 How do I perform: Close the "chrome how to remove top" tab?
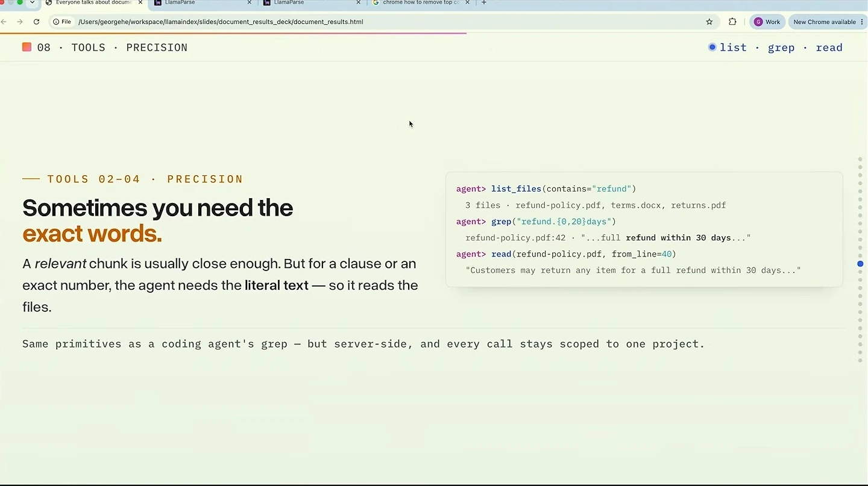467,3
